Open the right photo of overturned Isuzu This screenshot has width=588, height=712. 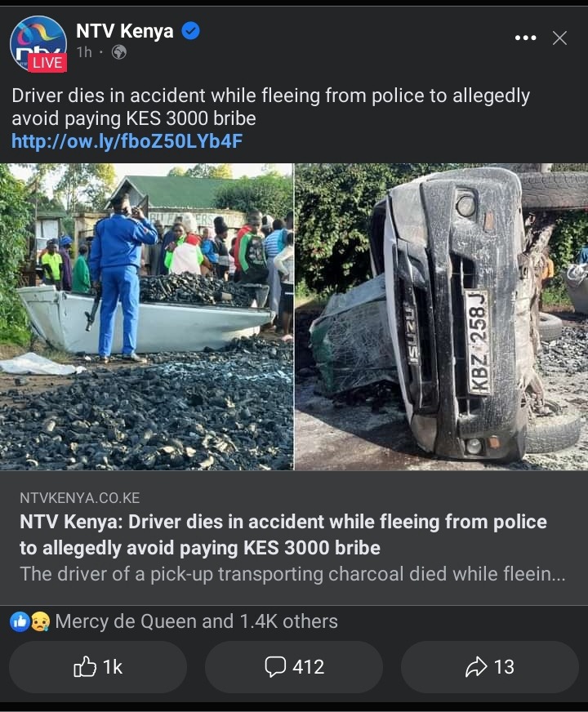click(441, 317)
